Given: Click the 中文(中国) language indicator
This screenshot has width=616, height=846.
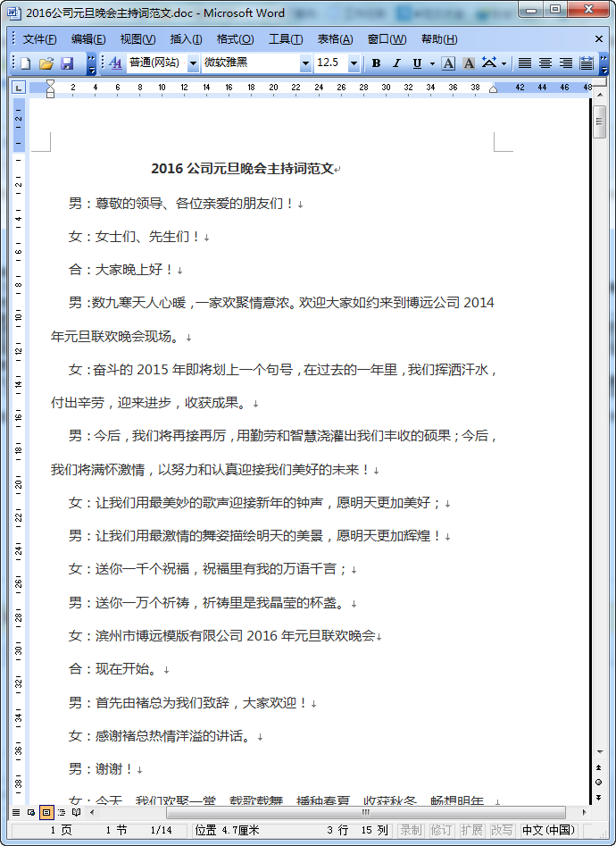Looking at the screenshot, I should tap(548, 830).
